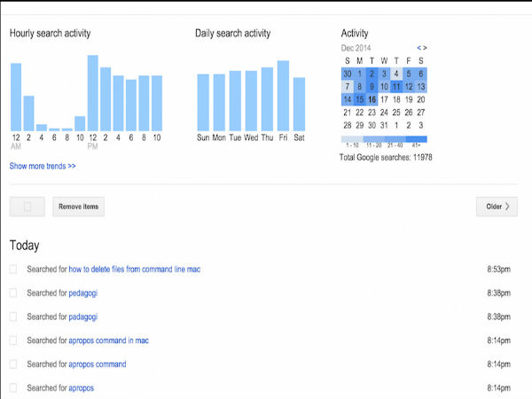
Task: Select December 2 in the Activity calendar
Action: 372,74
